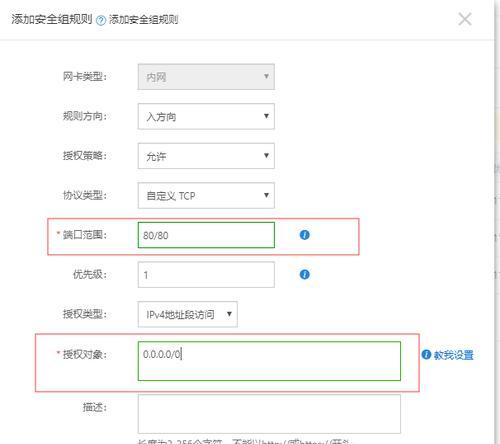This screenshot has width=500, height=444.
Task: Click the 端口范围 field containing 80/80
Action: point(206,235)
